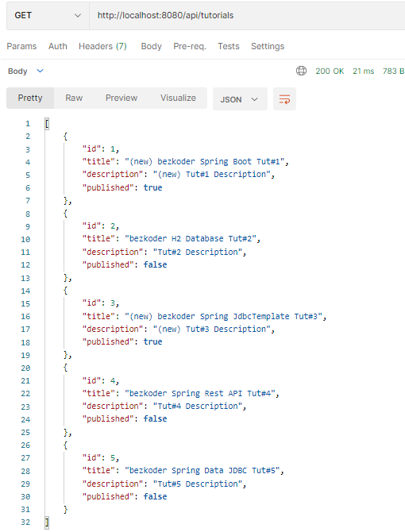Click the false value on line 12

(x=155, y=264)
